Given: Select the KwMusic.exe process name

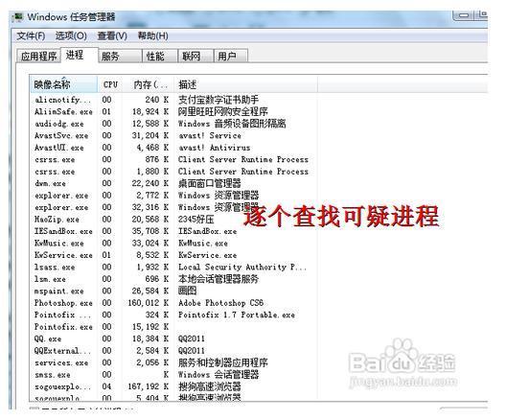Looking at the screenshot, I should 59,244.
